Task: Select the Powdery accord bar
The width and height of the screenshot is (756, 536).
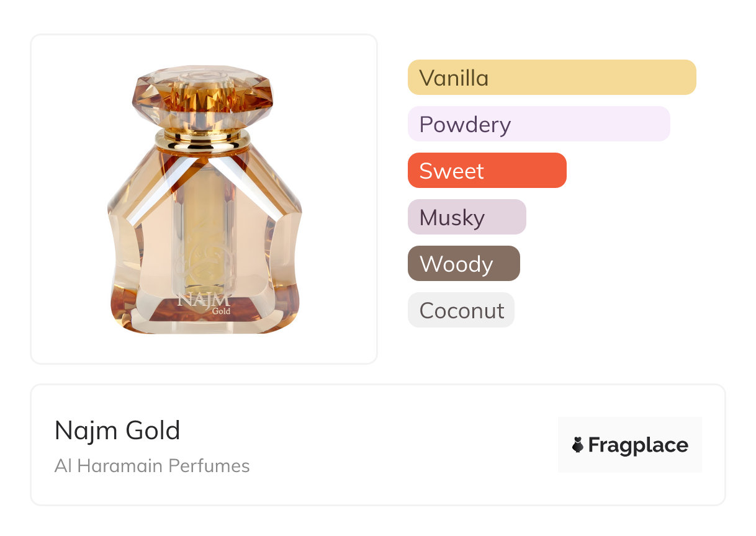Action: [538, 124]
